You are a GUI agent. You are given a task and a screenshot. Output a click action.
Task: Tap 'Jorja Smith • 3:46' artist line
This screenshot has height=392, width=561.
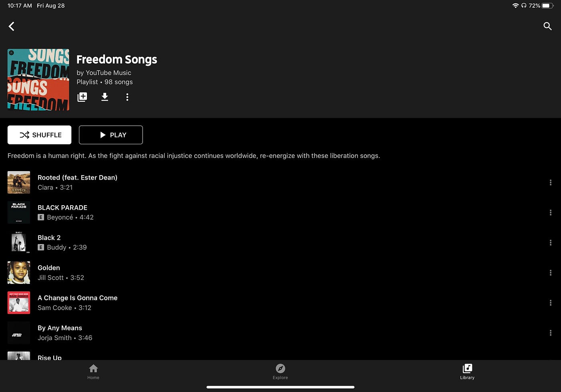click(x=65, y=337)
